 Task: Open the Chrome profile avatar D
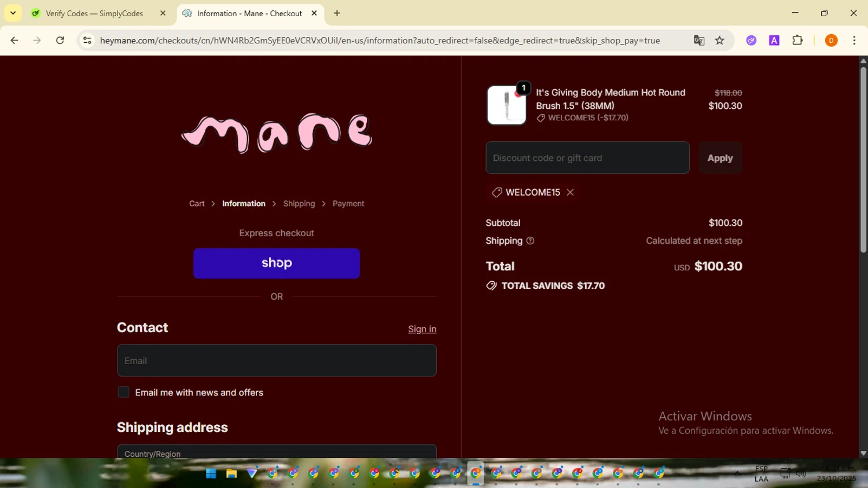coord(831,41)
